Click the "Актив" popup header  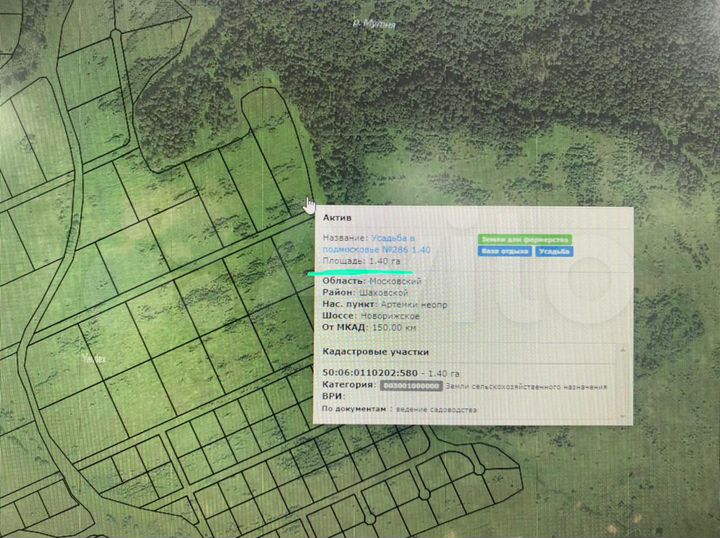click(336, 217)
